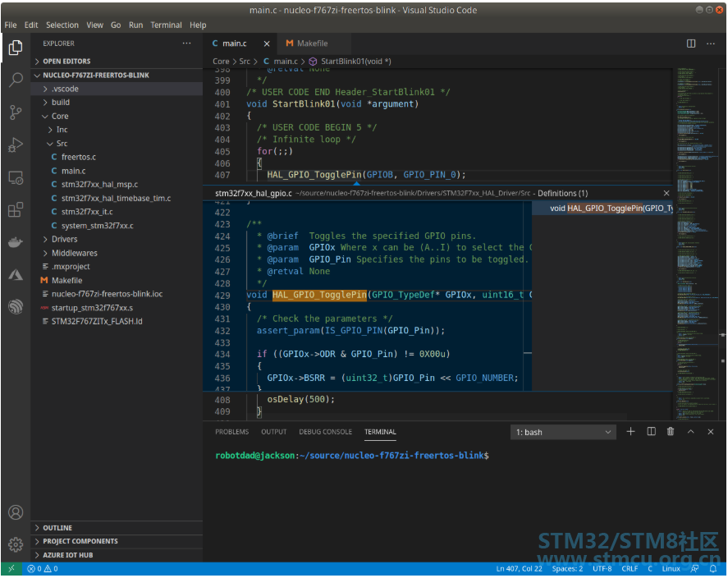Image resolution: width=728 pixels, height=578 pixels.
Task: Collapse the NUCLEO-F767ZI-FREERTOS-BLINK folder section
Action: tap(117, 76)
